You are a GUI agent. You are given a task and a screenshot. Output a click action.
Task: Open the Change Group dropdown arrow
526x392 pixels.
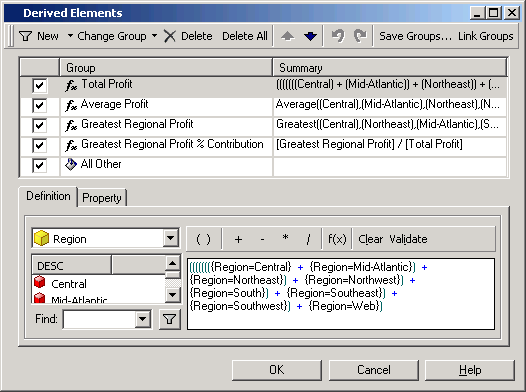(154, 35)
